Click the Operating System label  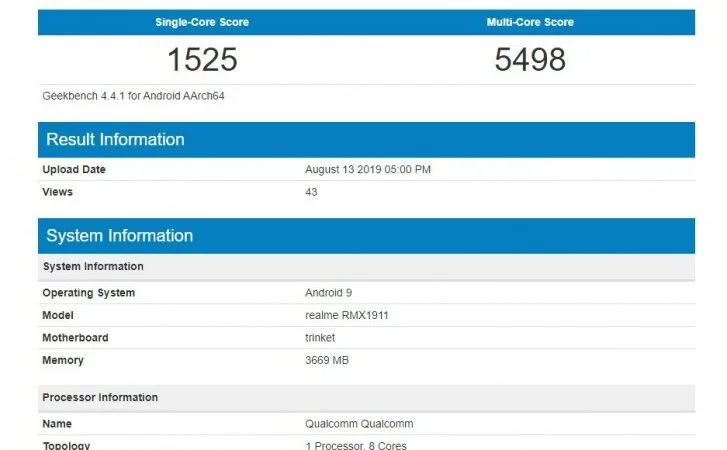(x=89, y=293)
